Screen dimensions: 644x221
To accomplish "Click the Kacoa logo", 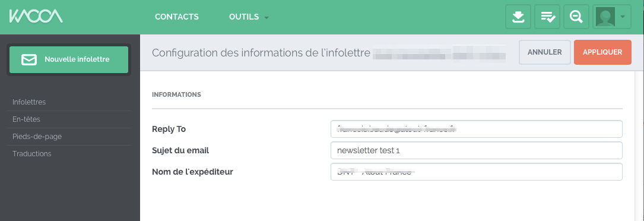I will pyautogui.click(x=36, y=17).
